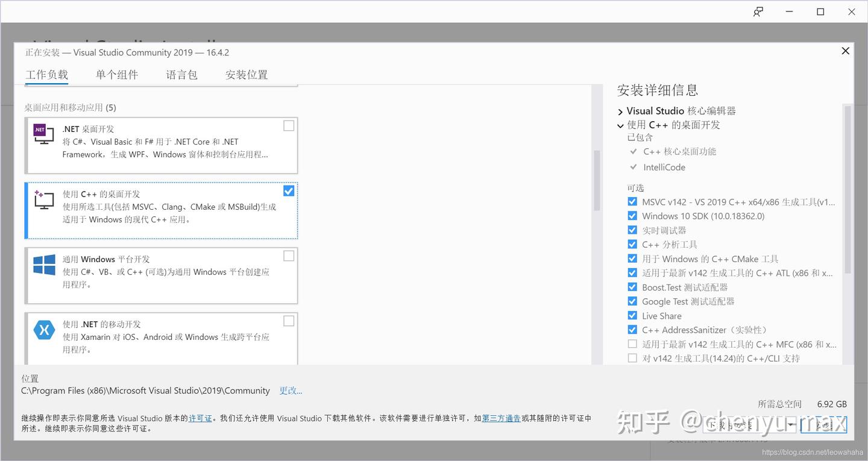Click the 更改 location link
868x461 pixels.
[x=291, y=390]
